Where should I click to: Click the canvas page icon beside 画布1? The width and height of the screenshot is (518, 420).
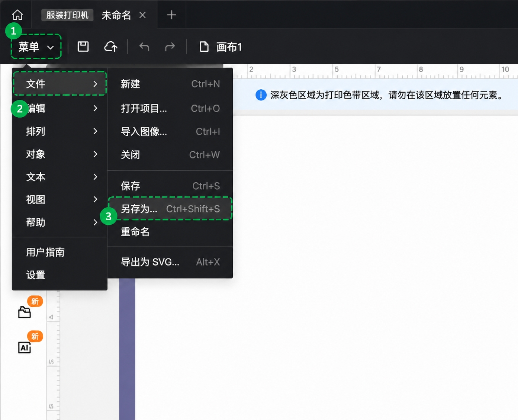(204, 47)
